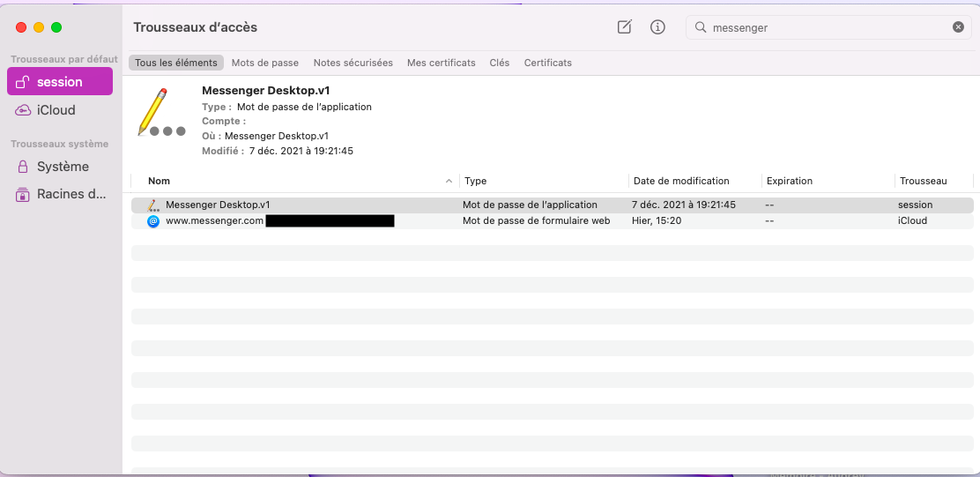Select the session keychain
The height and width of the screenshot is (477, 980).
(x=60, y=82)
